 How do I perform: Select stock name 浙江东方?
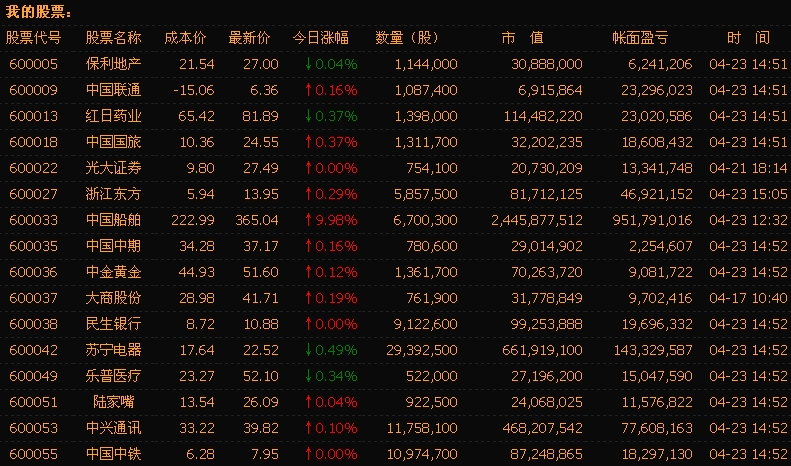[114, 194]
